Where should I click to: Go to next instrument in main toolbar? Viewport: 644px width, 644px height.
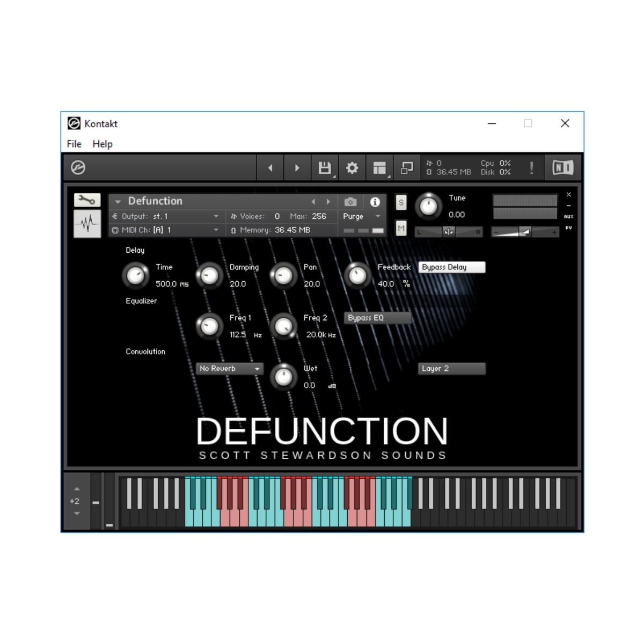(297, 168)
